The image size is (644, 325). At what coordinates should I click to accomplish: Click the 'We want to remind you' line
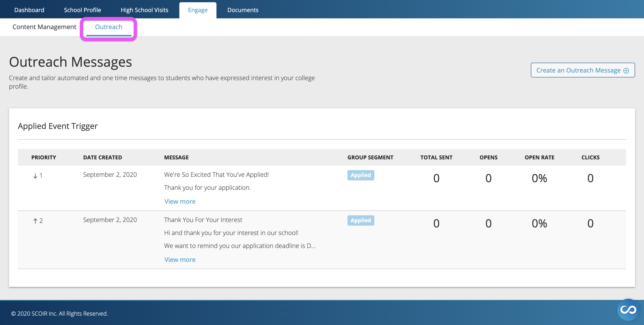coord(240,246)
